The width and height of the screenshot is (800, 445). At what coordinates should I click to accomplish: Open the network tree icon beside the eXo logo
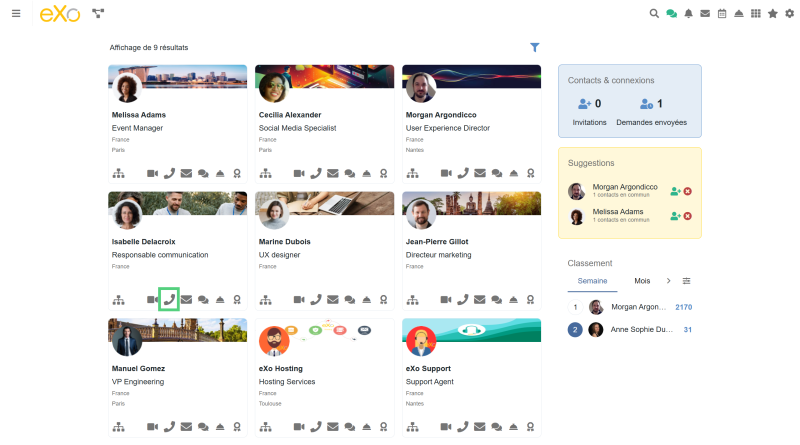pos(98,14)
